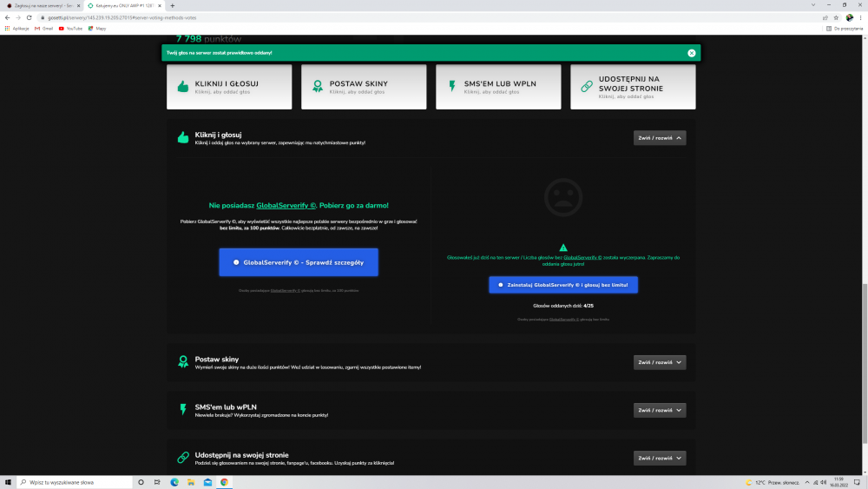Click the chain link icon in Udostępnij section
Image resolution: width=868 pixels, height=489 pixels.
pos(183,458)
